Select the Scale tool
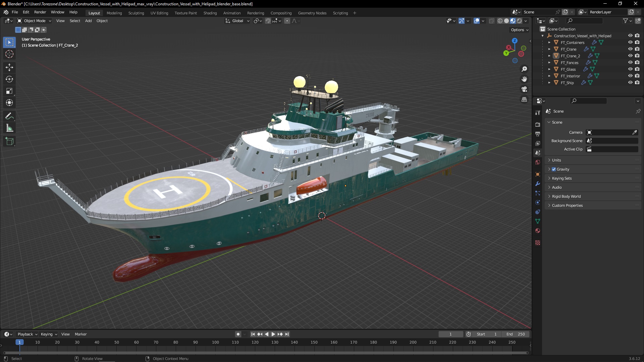This screenshot has height=362, width=644. [9, 91]
